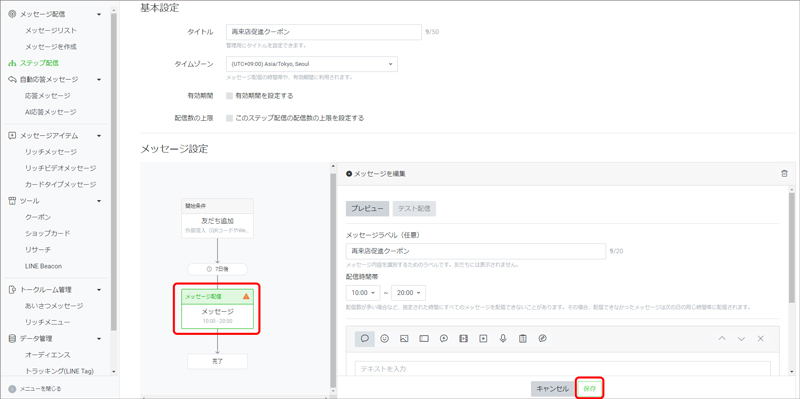
Task: Open the タイムゾーン dropdown
Action: click(311, 64)
